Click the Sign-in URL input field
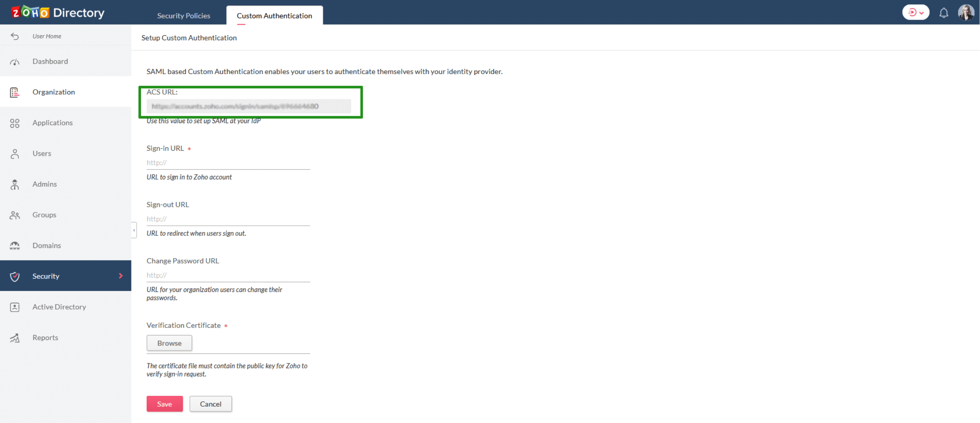 (x=228, y=162)
